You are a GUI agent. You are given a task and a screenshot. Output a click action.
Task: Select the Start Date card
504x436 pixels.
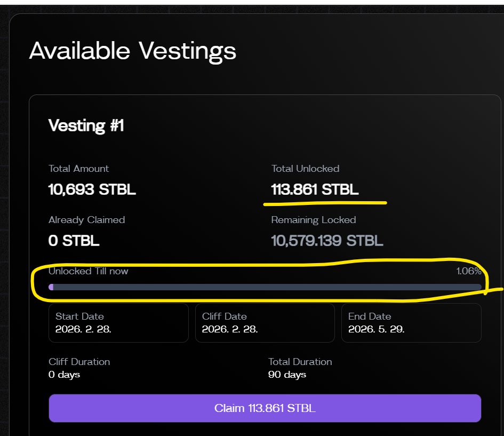118,323
